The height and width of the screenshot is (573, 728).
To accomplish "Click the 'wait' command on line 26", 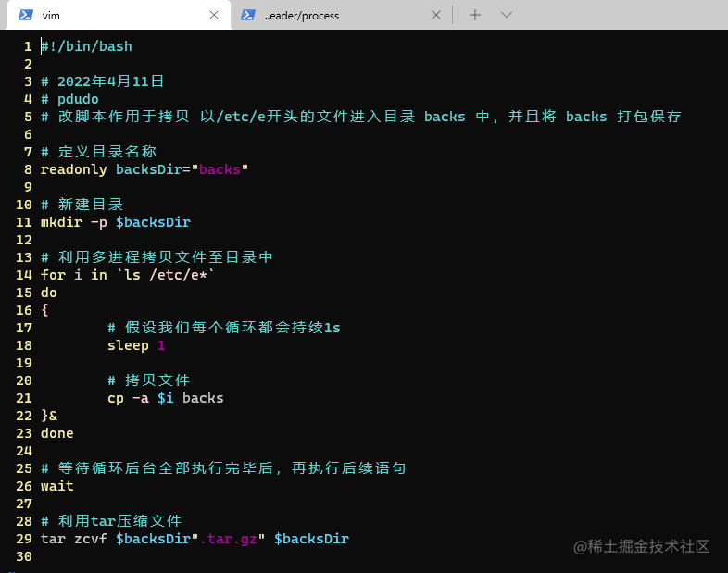I will tap(57, 486).
